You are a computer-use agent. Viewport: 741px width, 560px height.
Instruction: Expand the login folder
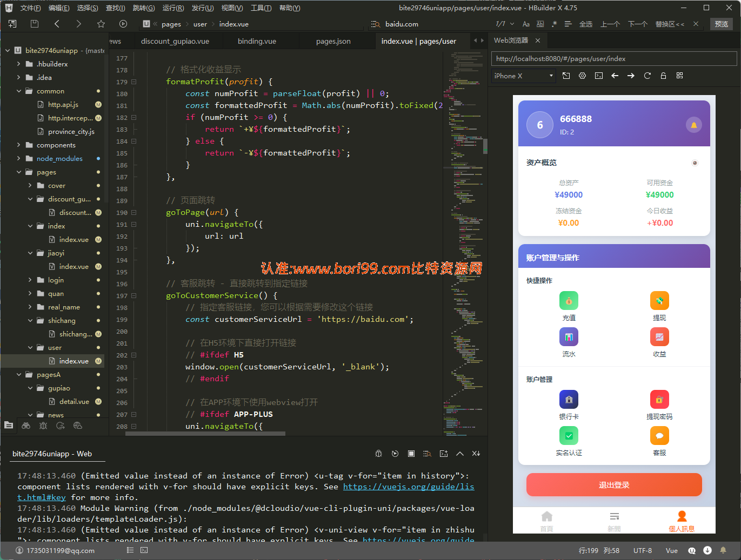(x=30, y=280)
